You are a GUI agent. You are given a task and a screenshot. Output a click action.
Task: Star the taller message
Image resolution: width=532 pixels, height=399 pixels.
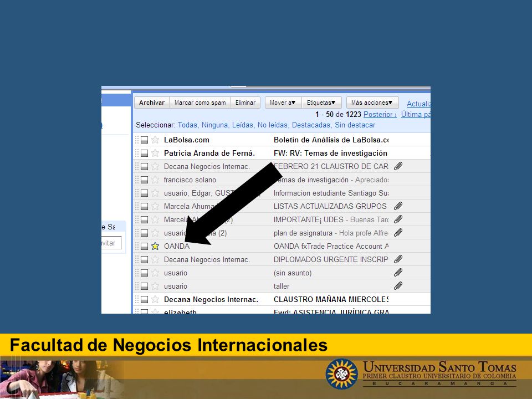[155, 287]
